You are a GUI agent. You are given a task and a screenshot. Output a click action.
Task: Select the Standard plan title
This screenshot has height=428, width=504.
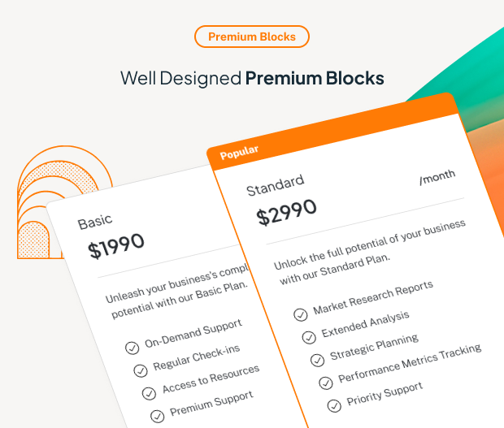pyautogui.click(x=275, y=185)
